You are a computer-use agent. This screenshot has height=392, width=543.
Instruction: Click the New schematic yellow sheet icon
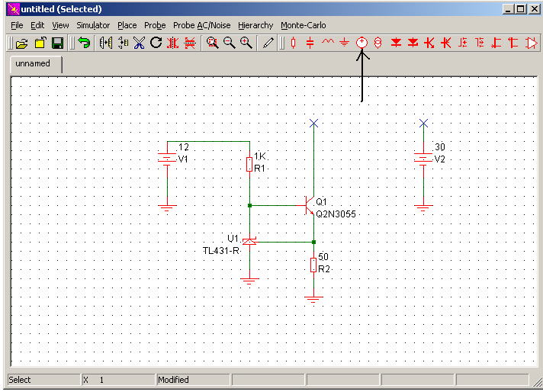coord(40,43)
